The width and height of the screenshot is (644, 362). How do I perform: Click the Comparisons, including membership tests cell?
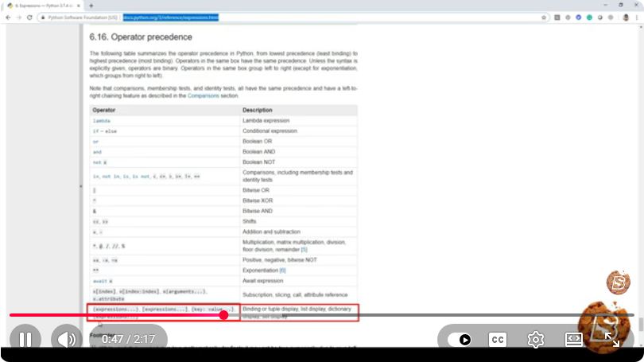tap(298, 176)
